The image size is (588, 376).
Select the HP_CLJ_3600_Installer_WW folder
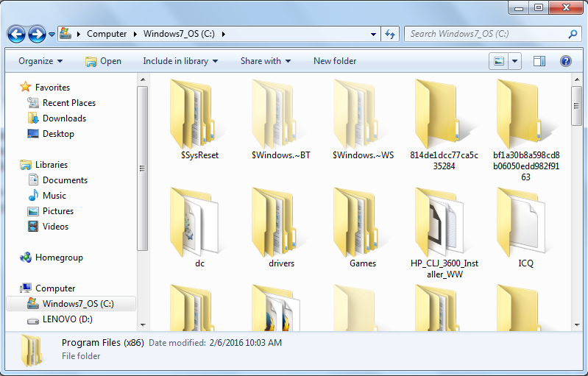(444, 233)
